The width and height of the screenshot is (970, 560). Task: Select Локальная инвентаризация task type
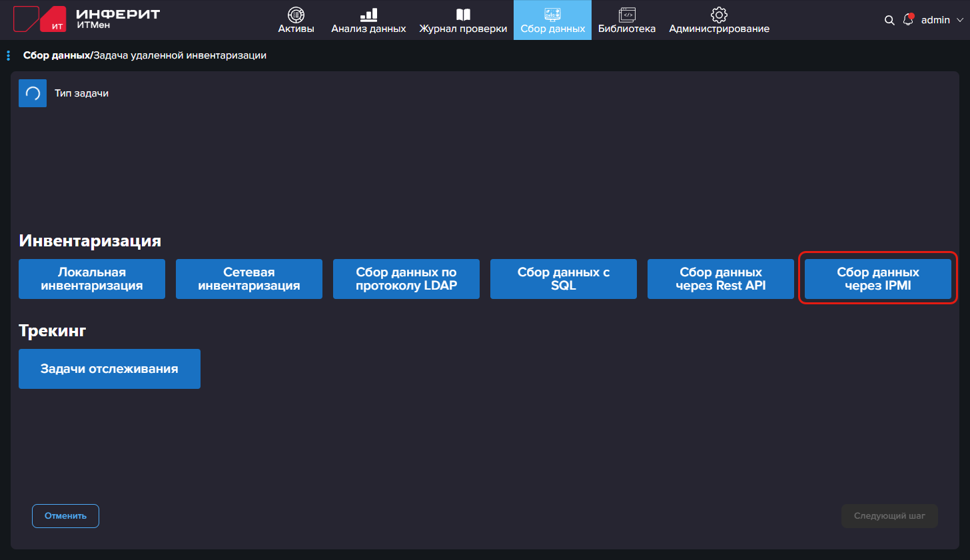click(92, 279)
